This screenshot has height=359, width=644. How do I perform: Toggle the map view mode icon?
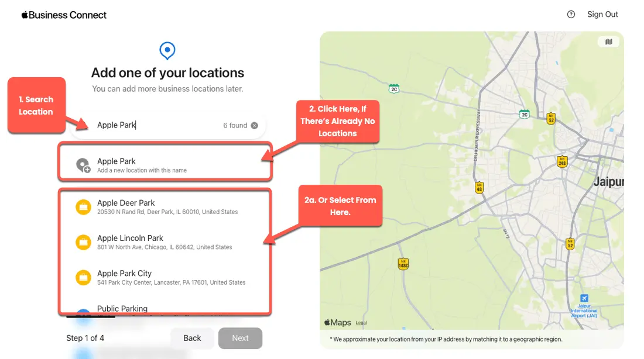609,42
